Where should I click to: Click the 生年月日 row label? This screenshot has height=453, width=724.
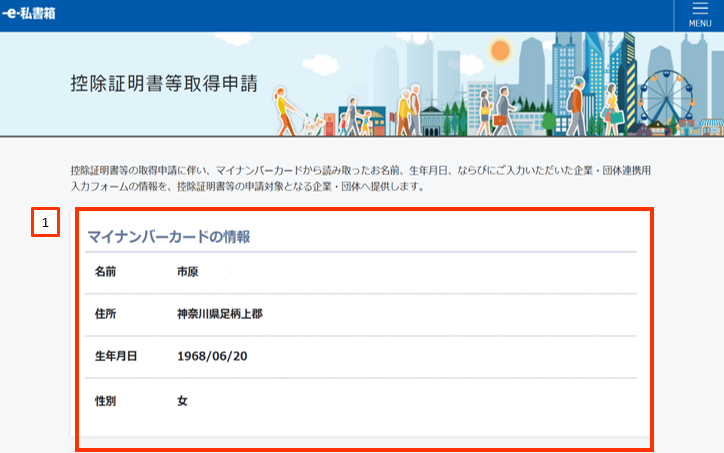(x=116, y=356)
